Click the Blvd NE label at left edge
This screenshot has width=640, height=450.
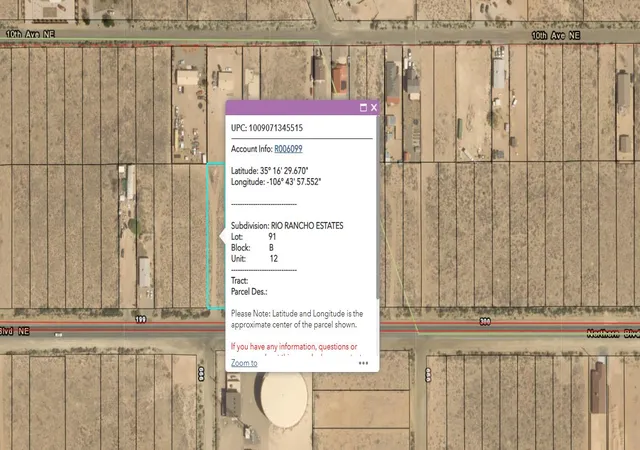[x=15, y=331]
